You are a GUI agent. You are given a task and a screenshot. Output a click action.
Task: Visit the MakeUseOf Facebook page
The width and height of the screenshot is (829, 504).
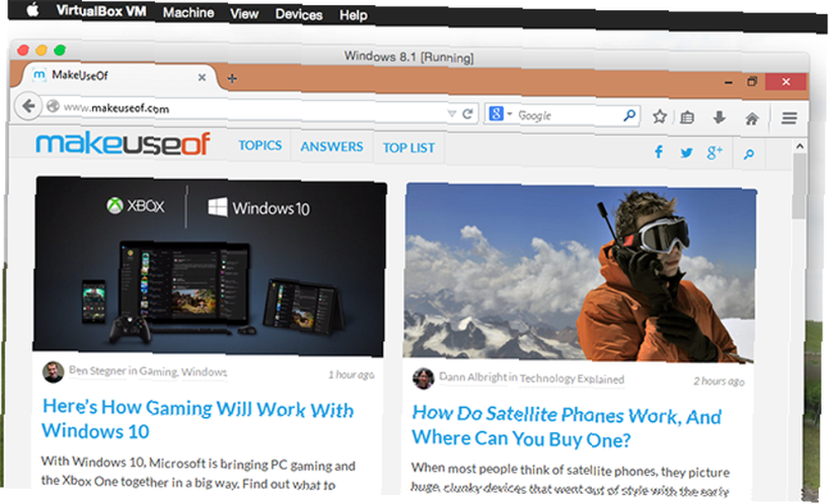[658, 153]
